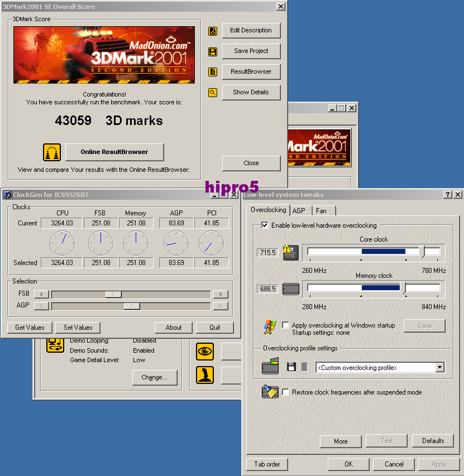This screenshot has width=464, height=476.
Task: Click the Edit Description button
Action: (251, 30)
